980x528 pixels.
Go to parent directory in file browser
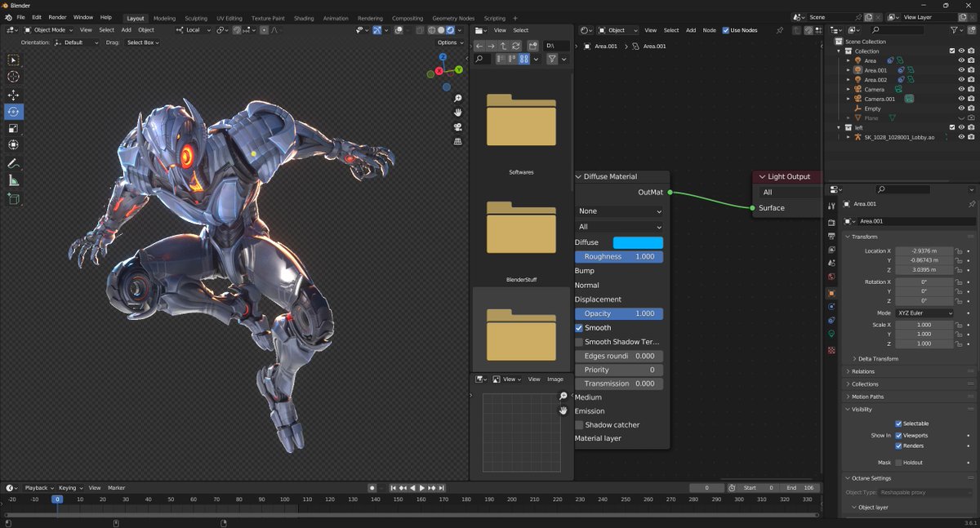(504, 46)
